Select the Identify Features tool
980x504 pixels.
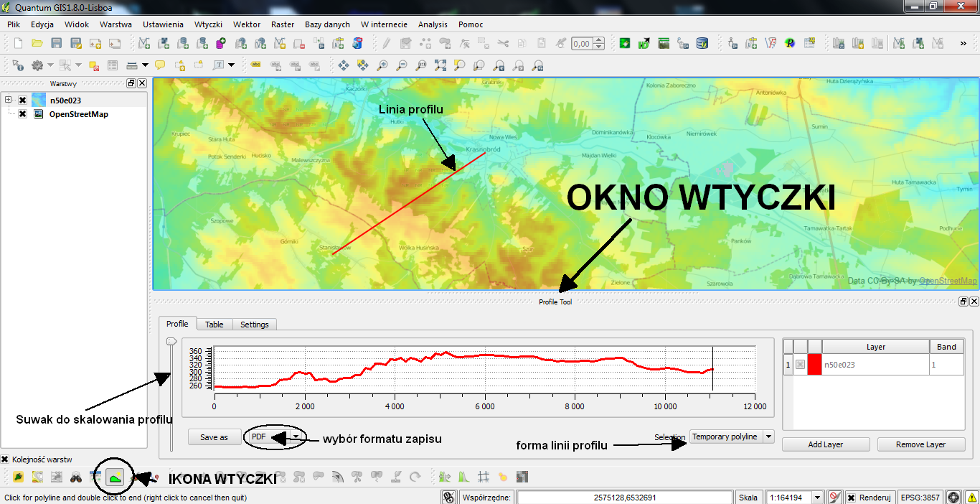[18, 65]
